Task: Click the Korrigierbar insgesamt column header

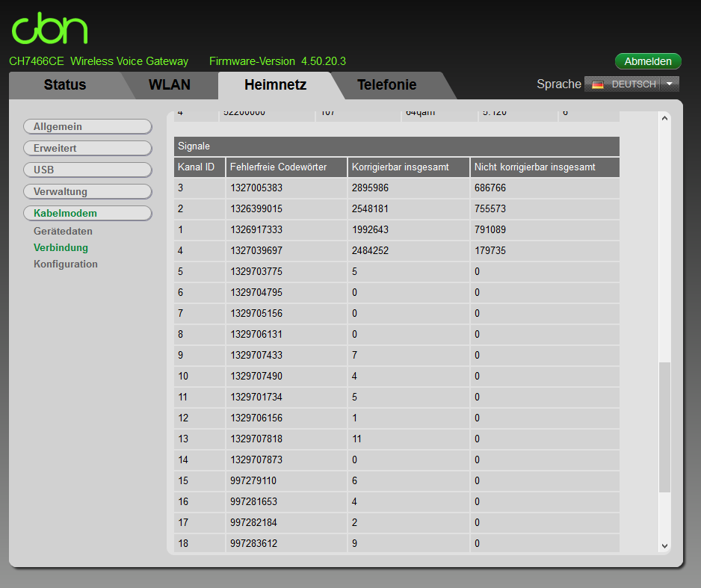Action: pyautogui.click(x=409, y=167)
